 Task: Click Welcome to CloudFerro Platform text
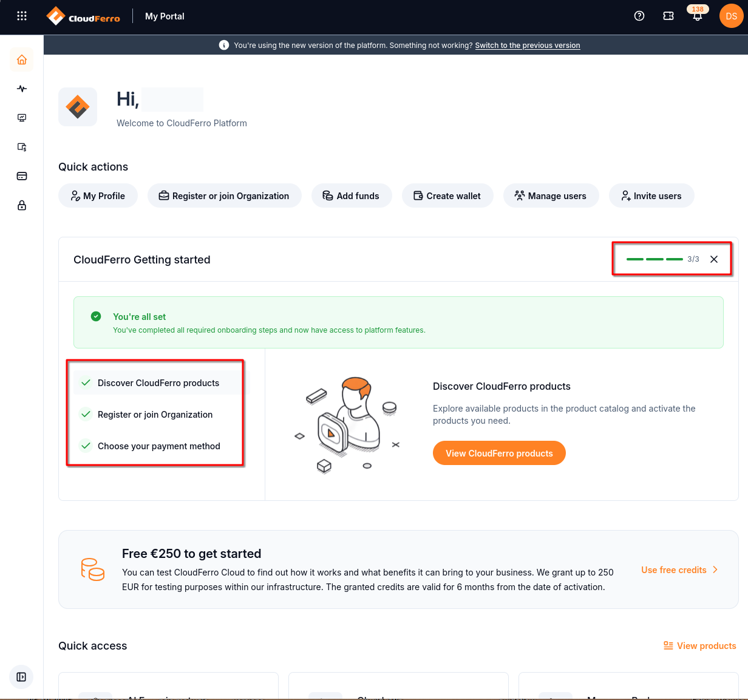(182, 123)
